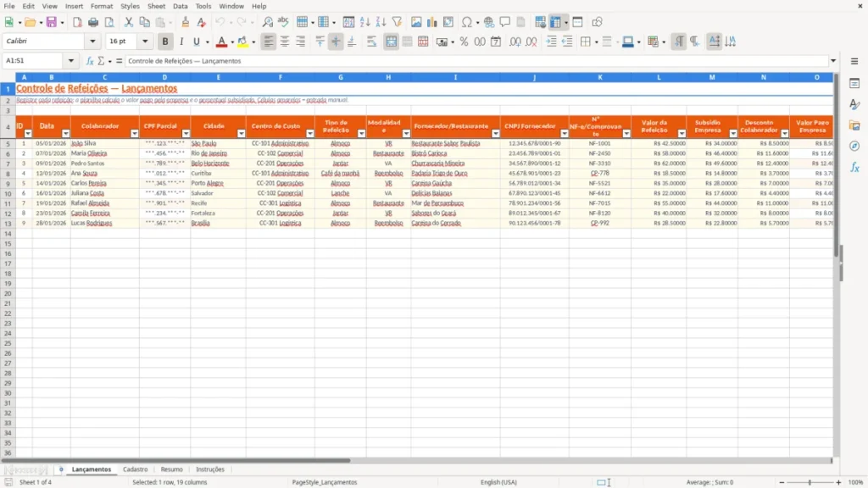
Task: Toggle Italic formatting
Action: click(181, 42)
